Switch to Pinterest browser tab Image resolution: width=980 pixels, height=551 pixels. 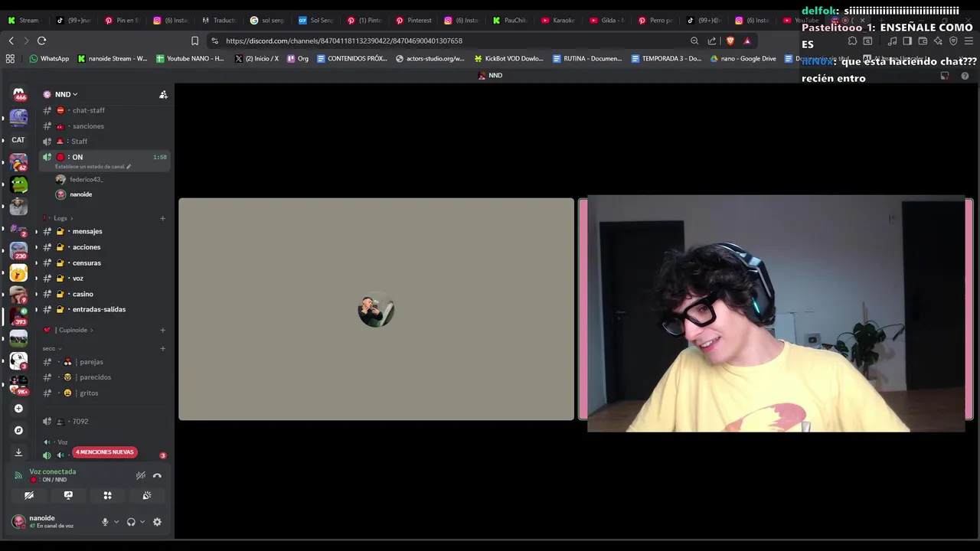coord(413,21)
